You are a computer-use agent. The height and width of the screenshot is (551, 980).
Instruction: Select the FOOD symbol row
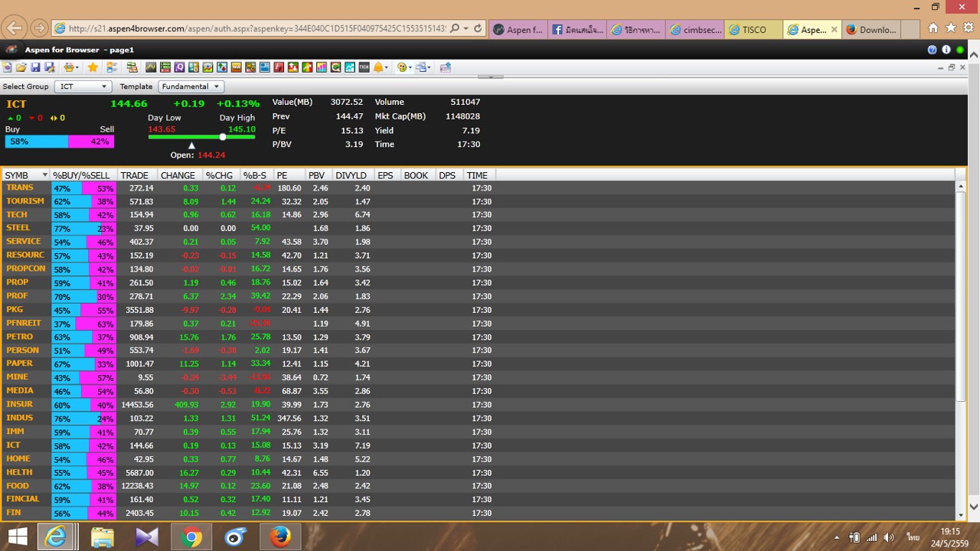479,486
